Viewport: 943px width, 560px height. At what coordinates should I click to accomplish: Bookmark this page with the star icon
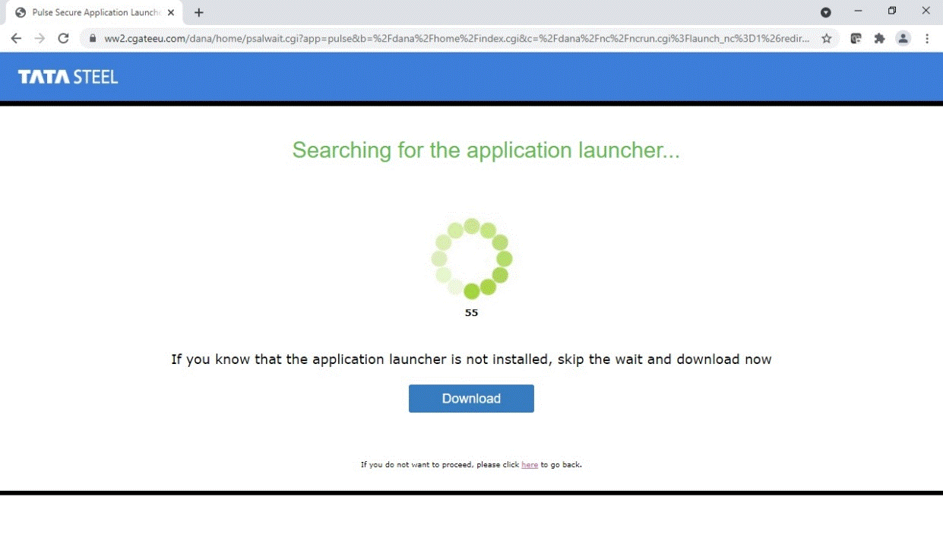pos(827,39)
